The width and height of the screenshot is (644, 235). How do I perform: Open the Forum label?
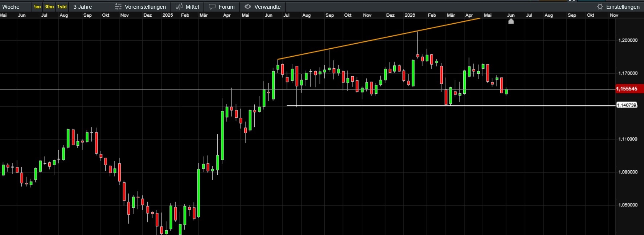pyautogui.click(x=227, y=7)
